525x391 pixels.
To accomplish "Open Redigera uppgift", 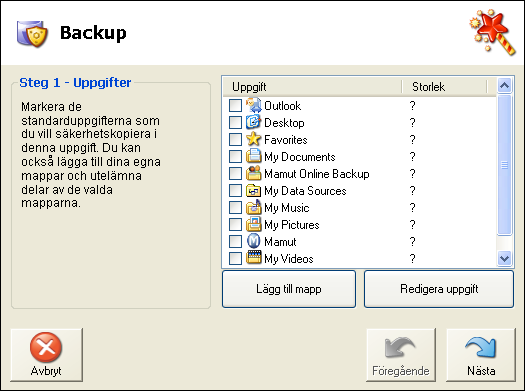I will [x=439, y=289].
